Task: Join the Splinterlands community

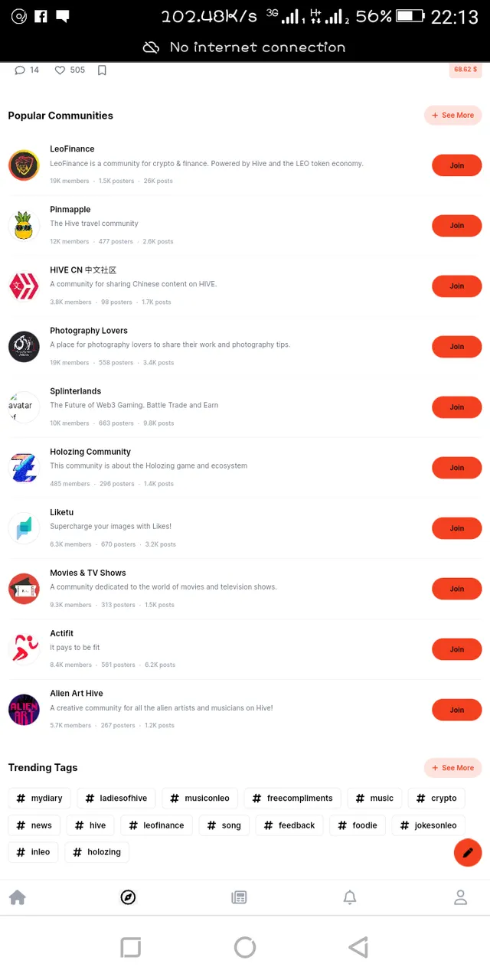Action: [x=456, y=407]
